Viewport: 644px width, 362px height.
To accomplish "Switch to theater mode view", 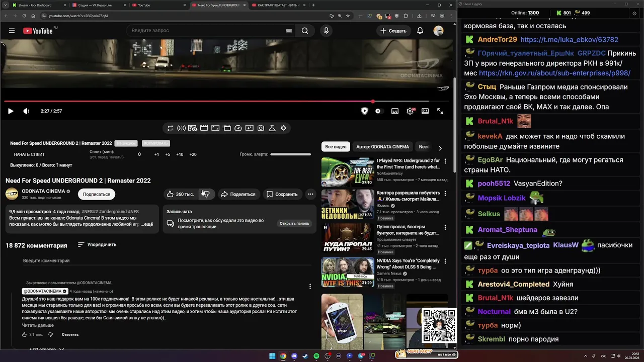I will click(x=425, y=111).
